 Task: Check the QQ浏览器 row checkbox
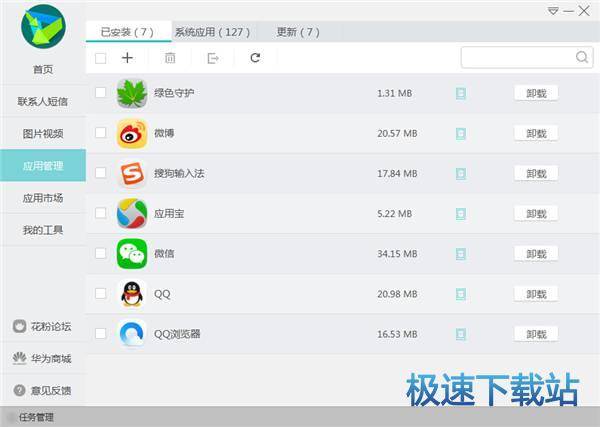click(101, 333)
